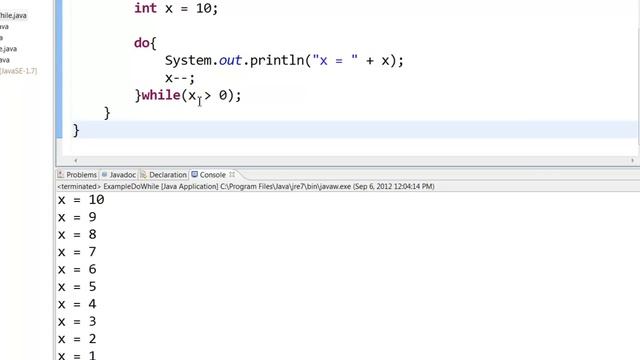Click console output 'x = 2'
640x360 pixels.
[77, 339]
